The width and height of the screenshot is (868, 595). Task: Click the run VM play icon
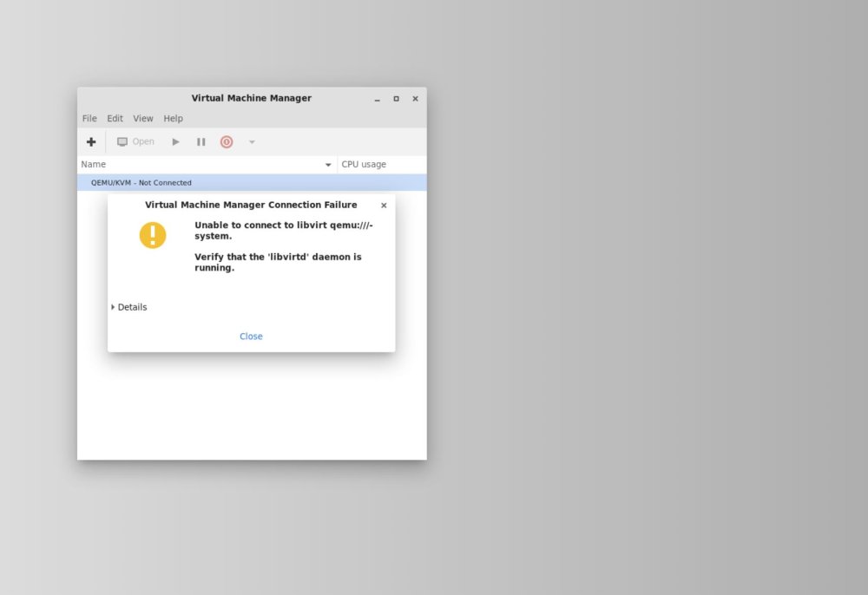(175, 142)
